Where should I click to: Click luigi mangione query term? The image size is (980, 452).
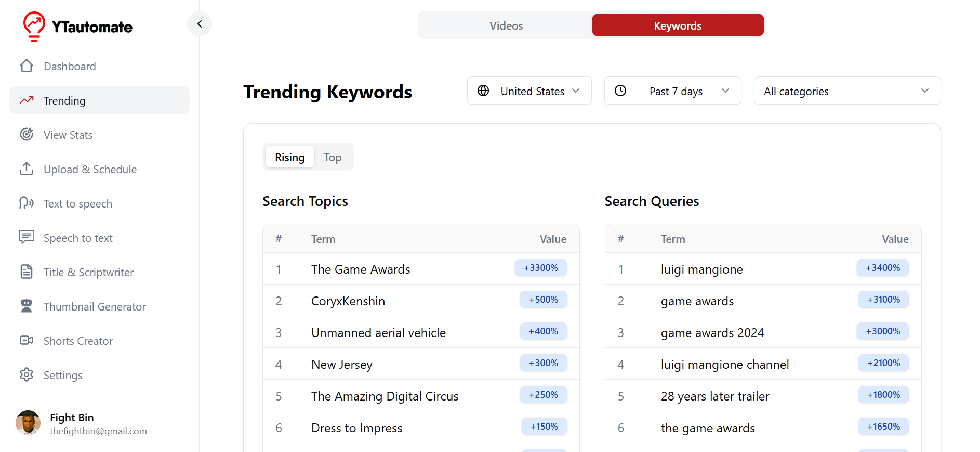point(701,269)
